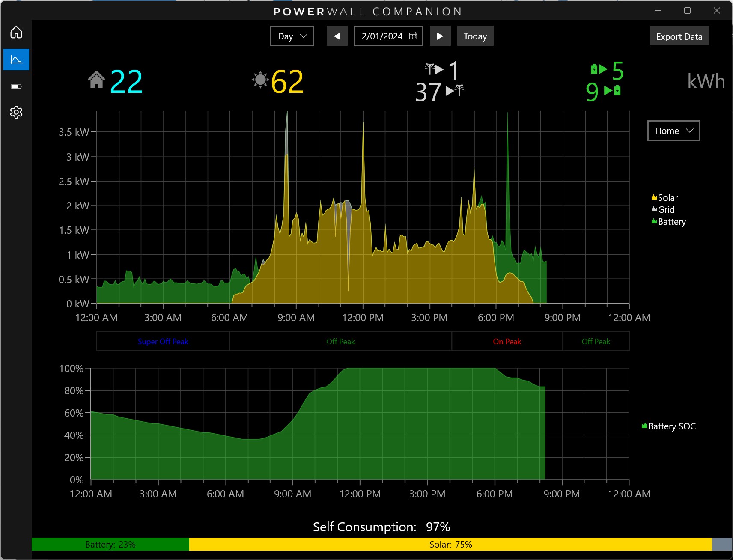Image resolution: width=733 pixels, height=560 pixels.
Task: Click the date field showing 2/01/2024
Action: tap(382, 36)
